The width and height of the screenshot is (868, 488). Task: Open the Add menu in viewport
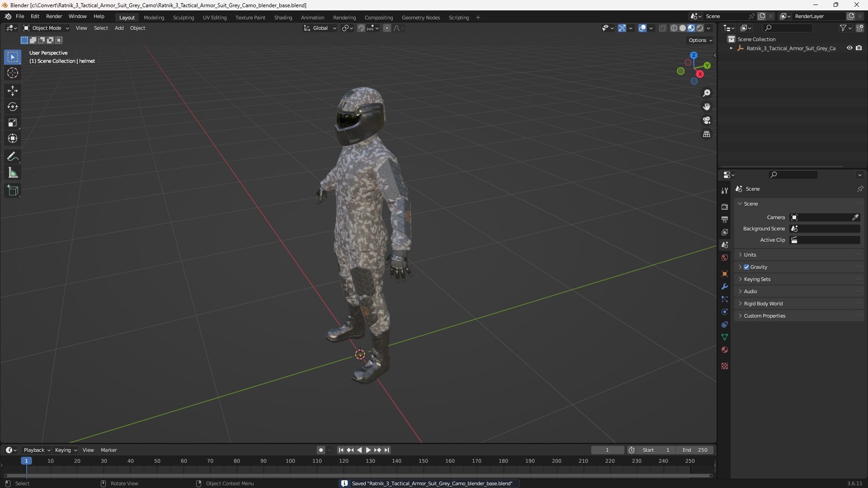click(x=119, y=28)
